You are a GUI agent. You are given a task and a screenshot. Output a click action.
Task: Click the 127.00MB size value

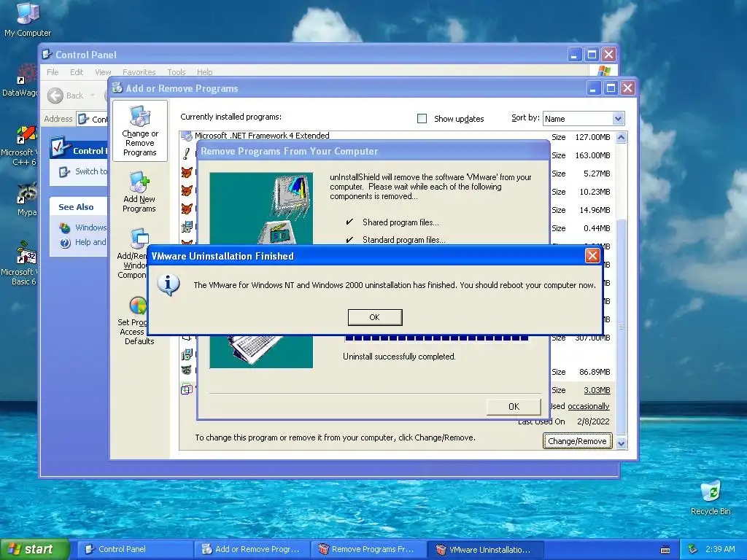[592, 137]
